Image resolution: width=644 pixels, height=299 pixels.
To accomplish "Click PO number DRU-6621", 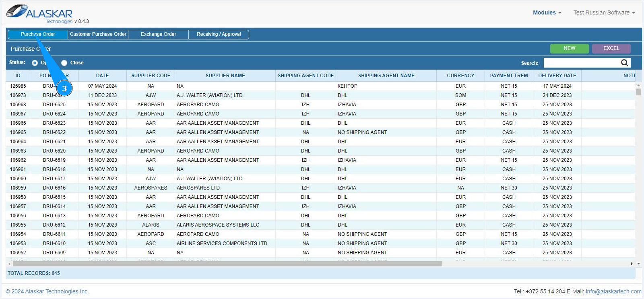I will (x=54, y=142).
